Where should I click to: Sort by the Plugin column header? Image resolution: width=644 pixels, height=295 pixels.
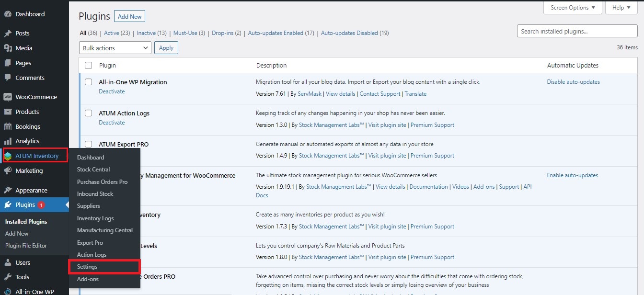point(107,65)
